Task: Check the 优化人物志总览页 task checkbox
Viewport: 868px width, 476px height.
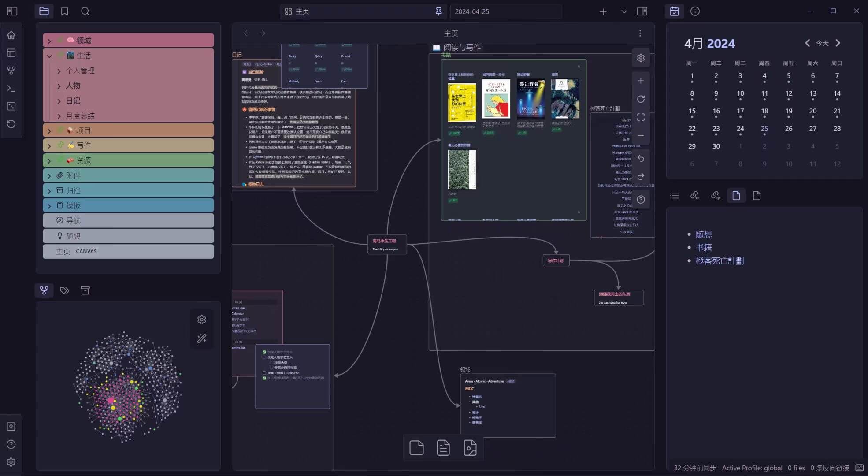Action: (264, 357)
